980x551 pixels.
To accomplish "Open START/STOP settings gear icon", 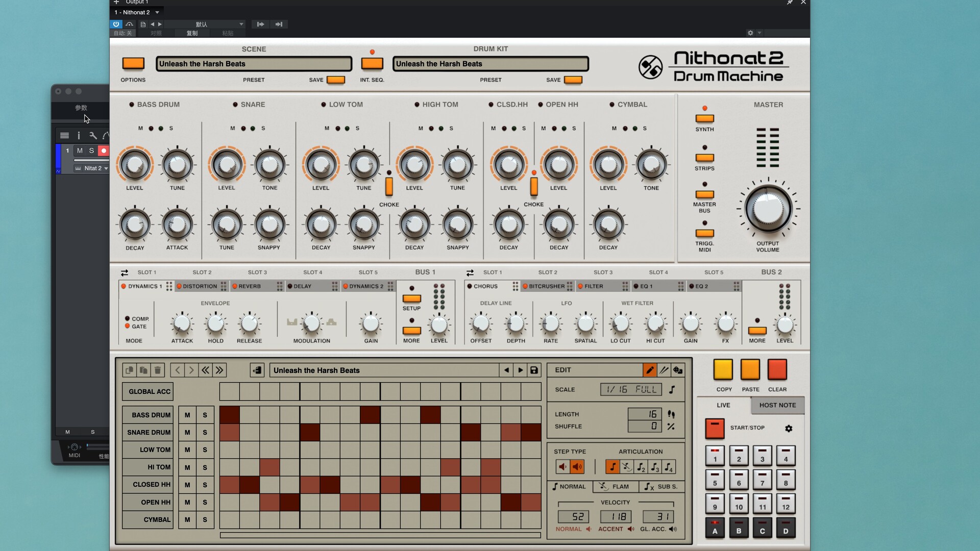I will 789,429.
